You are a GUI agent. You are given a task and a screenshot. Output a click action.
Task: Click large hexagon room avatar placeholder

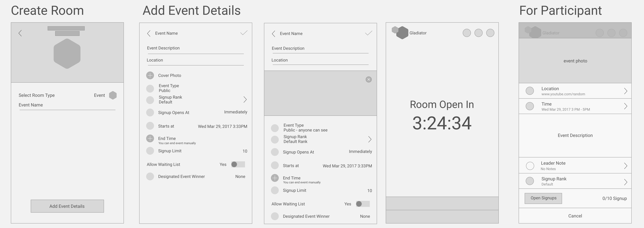pyautogui.click(x=67, y=54)
